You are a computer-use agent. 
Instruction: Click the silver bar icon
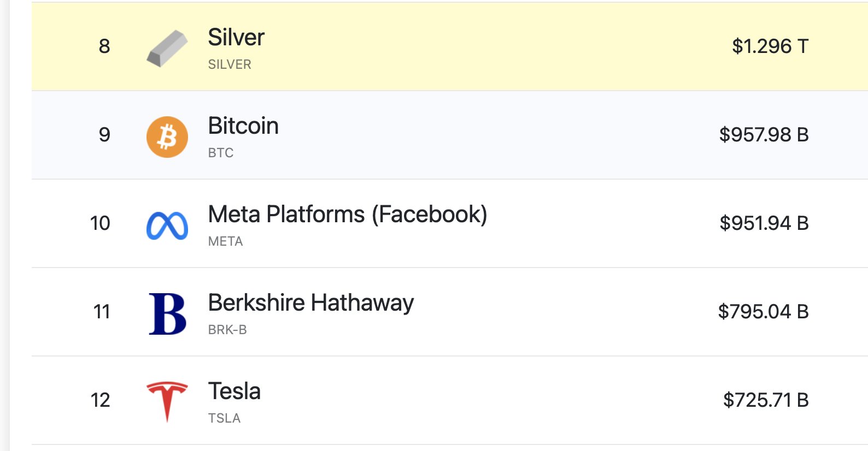click(167, 49)
